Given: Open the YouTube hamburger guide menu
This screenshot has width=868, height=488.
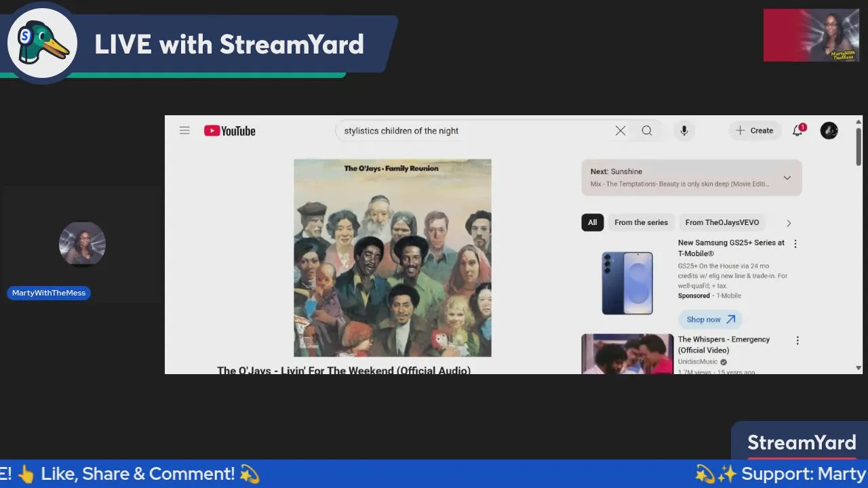Looking at the screenshot, I should 184,131.
